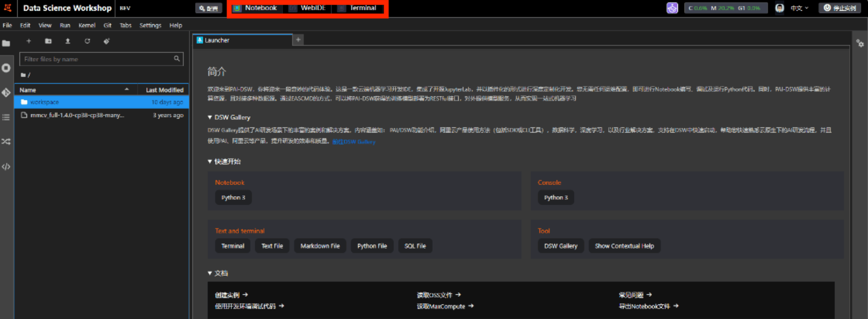Open the 常见问题 FAQ link
Image resolution: width=868 pixels, height=319 pixels.
pyautogui.click(x=635, y=295)
